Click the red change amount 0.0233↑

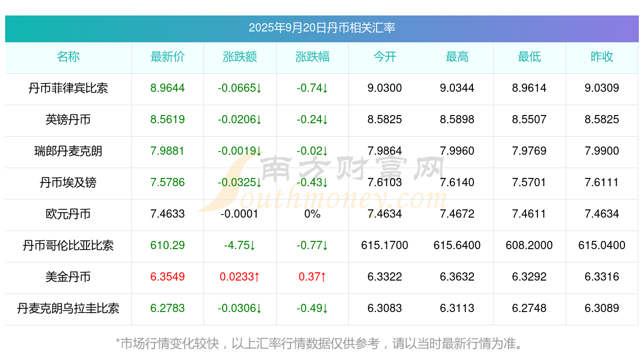coord(240,277)
